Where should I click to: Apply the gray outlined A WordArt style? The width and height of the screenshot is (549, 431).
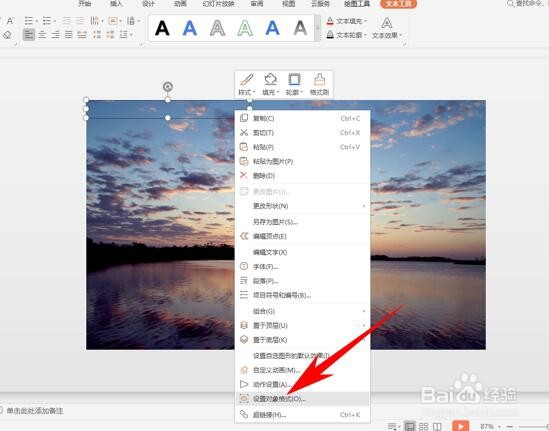click(217, 28)
